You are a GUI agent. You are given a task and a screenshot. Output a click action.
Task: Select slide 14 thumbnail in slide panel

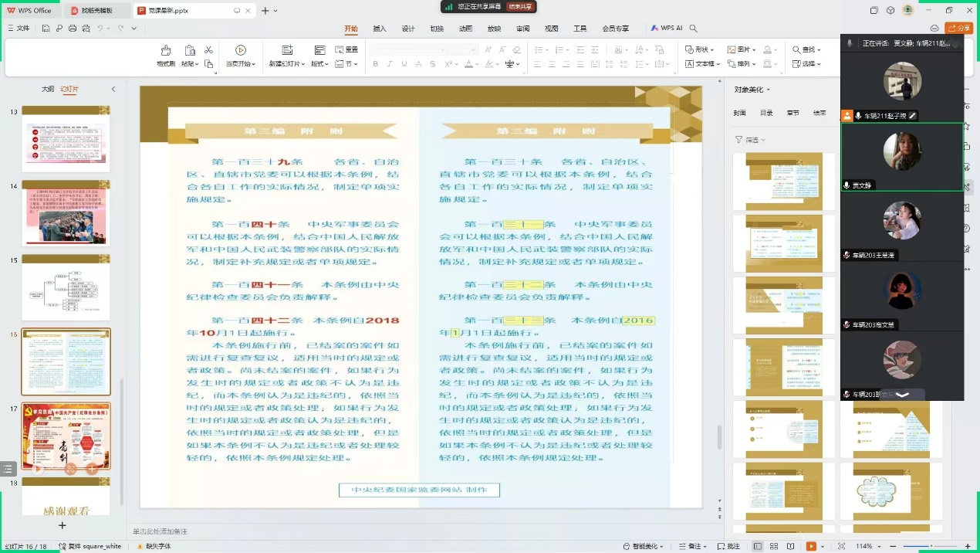point(66,212)
